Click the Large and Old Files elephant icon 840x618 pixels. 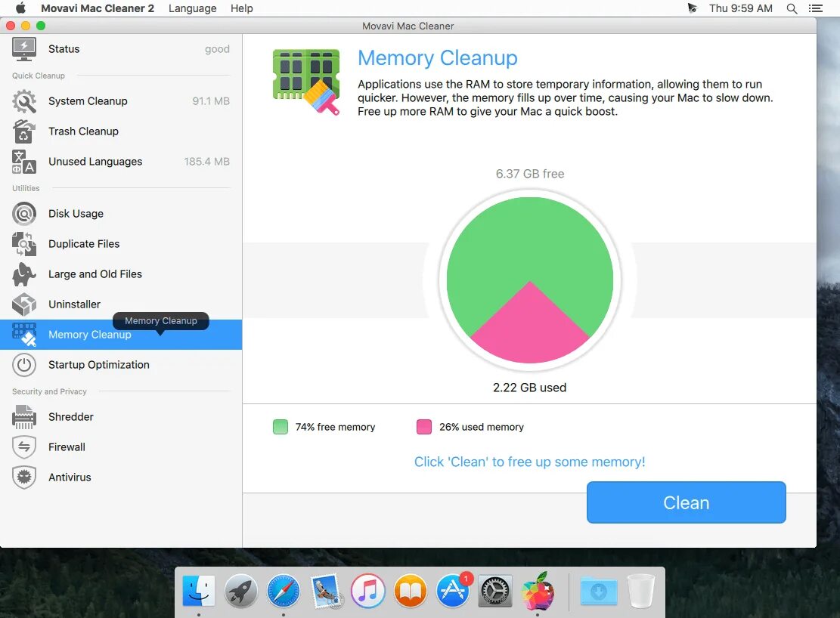coord(24,273)
